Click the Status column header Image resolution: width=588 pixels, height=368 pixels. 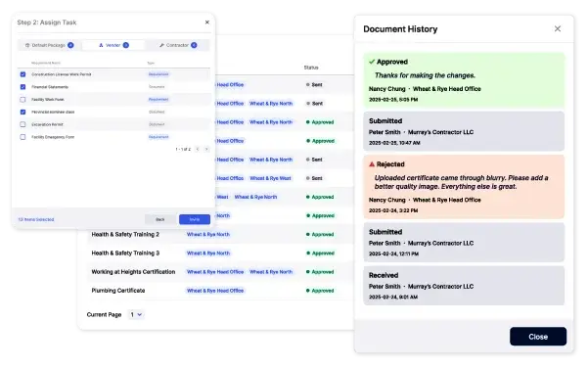click(311, 68)
